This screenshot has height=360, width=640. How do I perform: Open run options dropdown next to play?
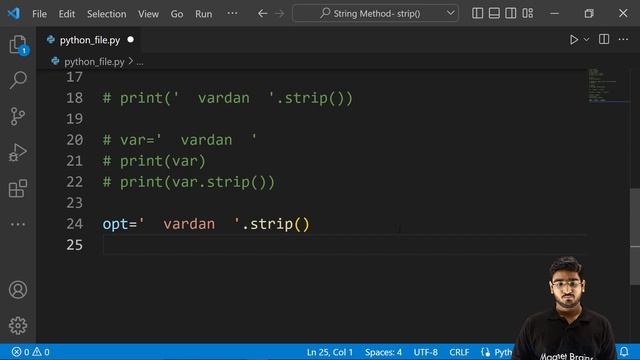[586, 40]
